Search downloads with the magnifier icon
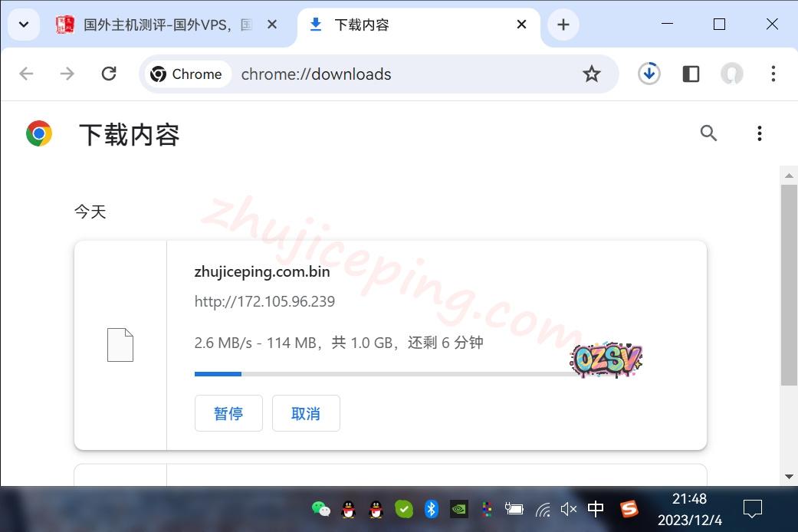This screenshot has width=798, height=532. (708, 133)
